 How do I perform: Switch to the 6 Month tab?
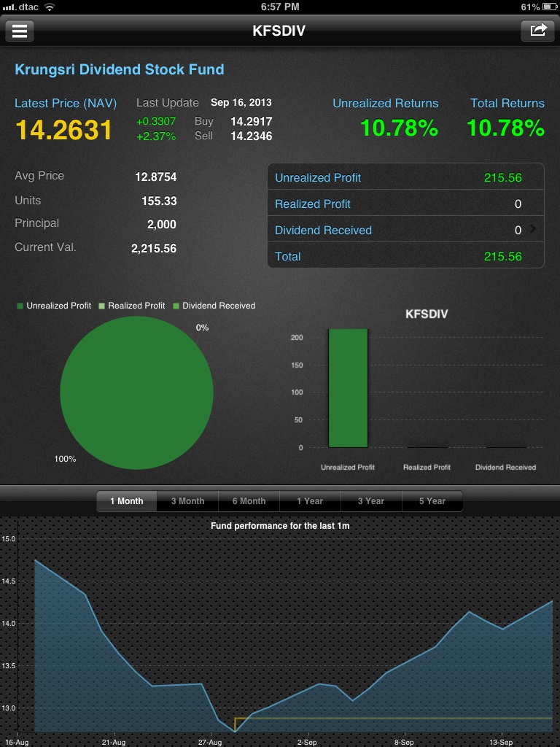tap(249, 501)
